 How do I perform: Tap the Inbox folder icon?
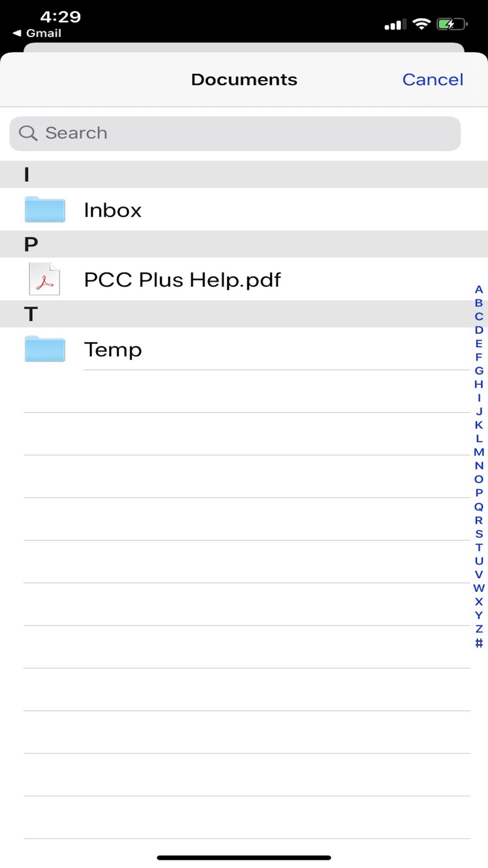click(44, 209)
